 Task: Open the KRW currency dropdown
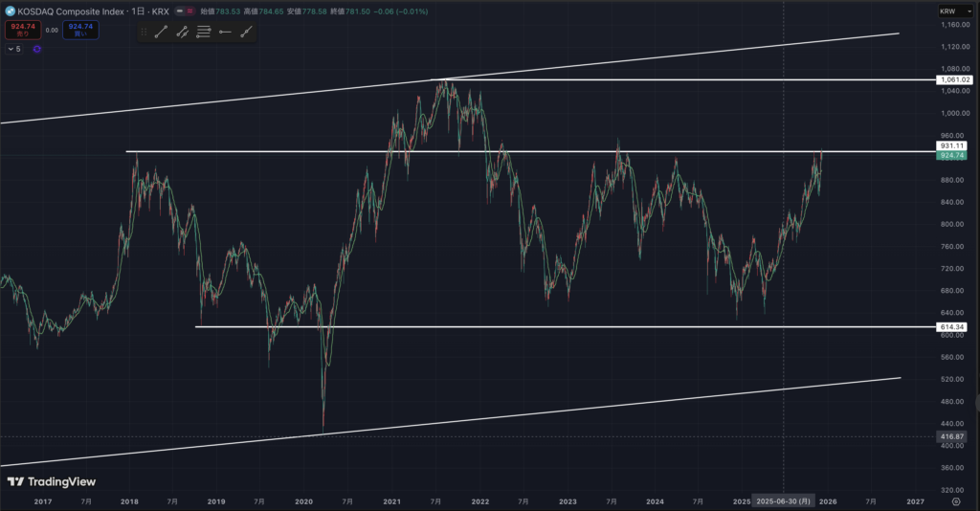pos(949,11)
